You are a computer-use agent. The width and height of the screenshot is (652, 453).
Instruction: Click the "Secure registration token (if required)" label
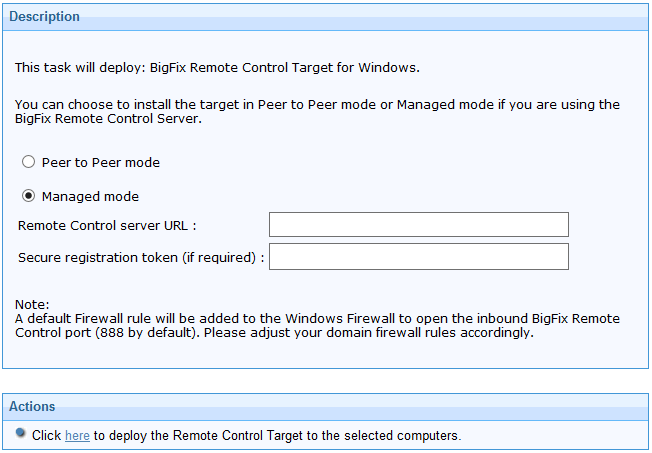pyautogui.click(x=140, y=257)
